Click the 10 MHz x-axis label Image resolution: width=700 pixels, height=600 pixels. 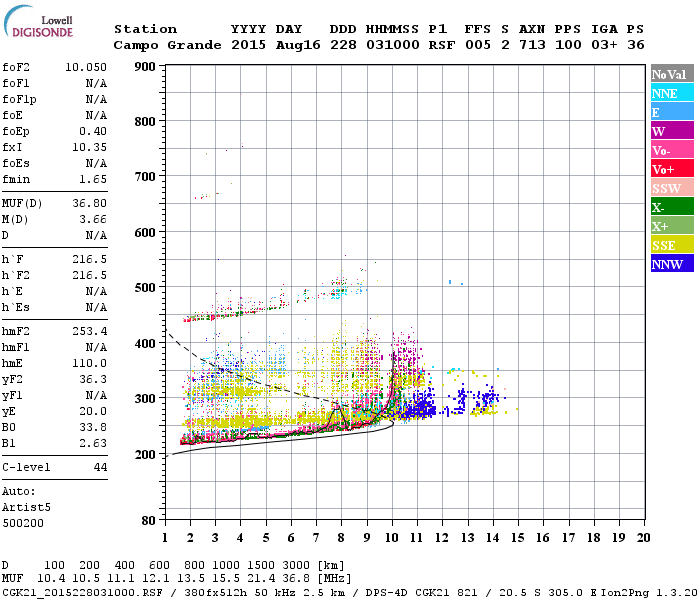(392, 538)
